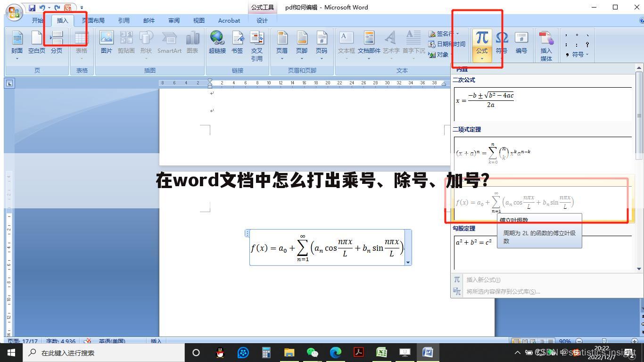Switch to draft view in status bar
This screenshot has height=362, width=644.
coord(550,341)
